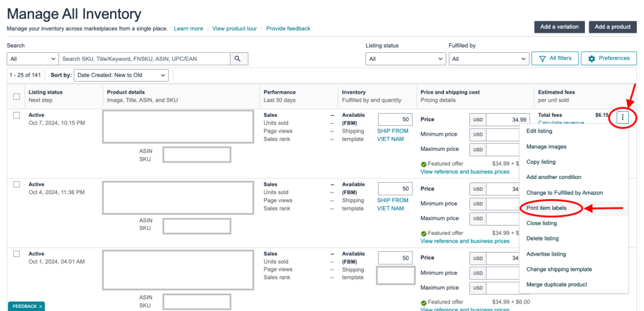Select Edit listing in the context menu

(539, 131)
